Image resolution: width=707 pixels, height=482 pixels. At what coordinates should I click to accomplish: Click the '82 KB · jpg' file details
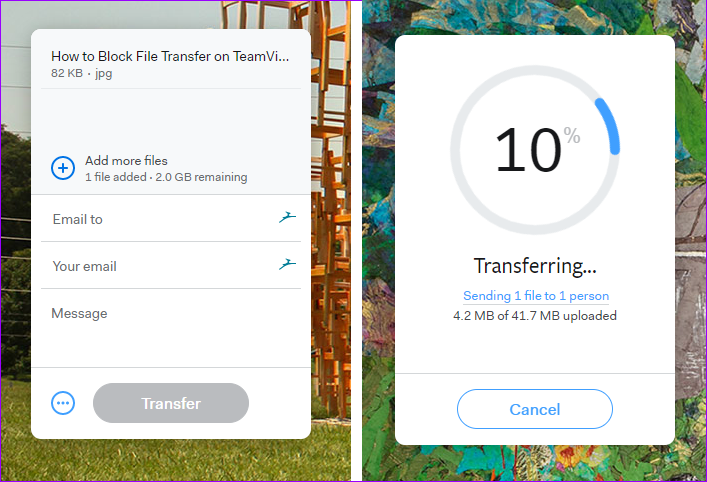(82, 73)
